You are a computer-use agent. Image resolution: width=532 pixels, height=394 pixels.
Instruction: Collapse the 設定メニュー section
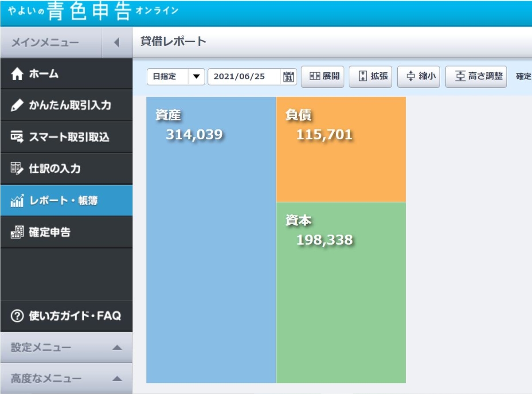pos(117,347)
